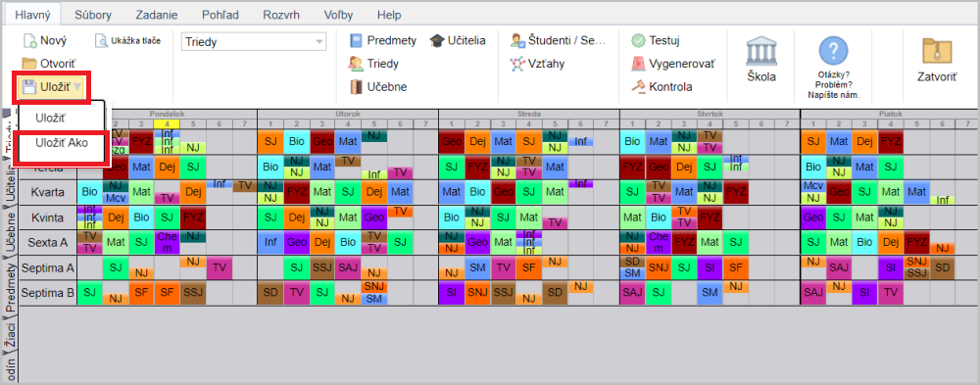
Task: Select Uložiť Ako from the menu
Action: click(x=62, y=142)
